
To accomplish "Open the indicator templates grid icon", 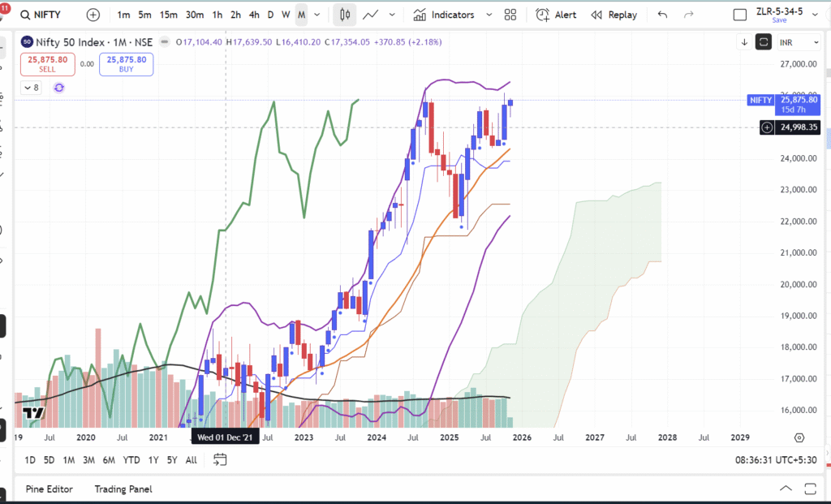I will [x=510, y=15].
